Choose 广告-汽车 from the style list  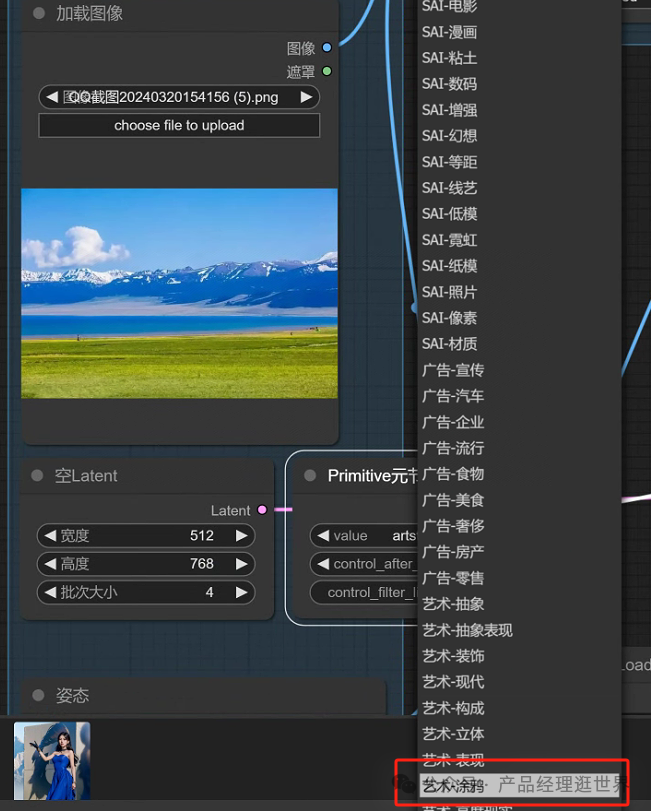[x=453, y=396]
